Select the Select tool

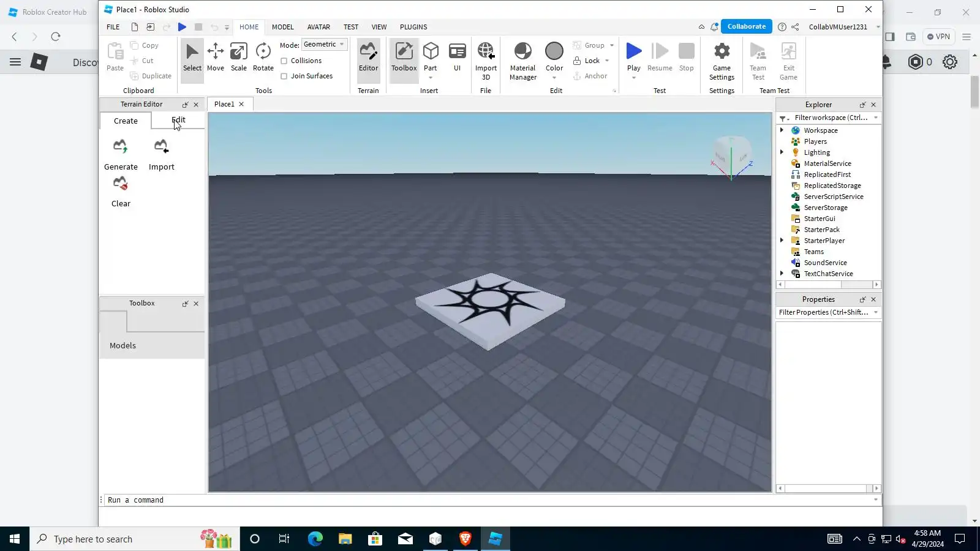click(192, 57)
